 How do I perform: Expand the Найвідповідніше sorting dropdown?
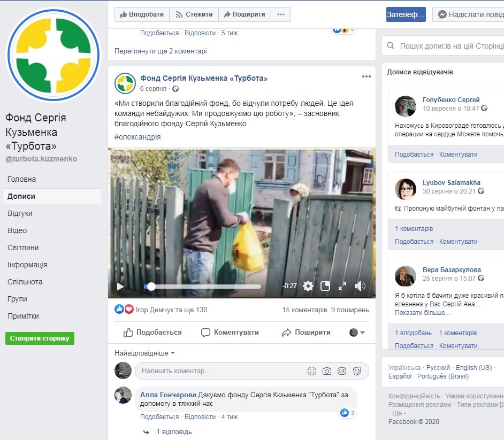pyautogui.click(x=144, y=353)
